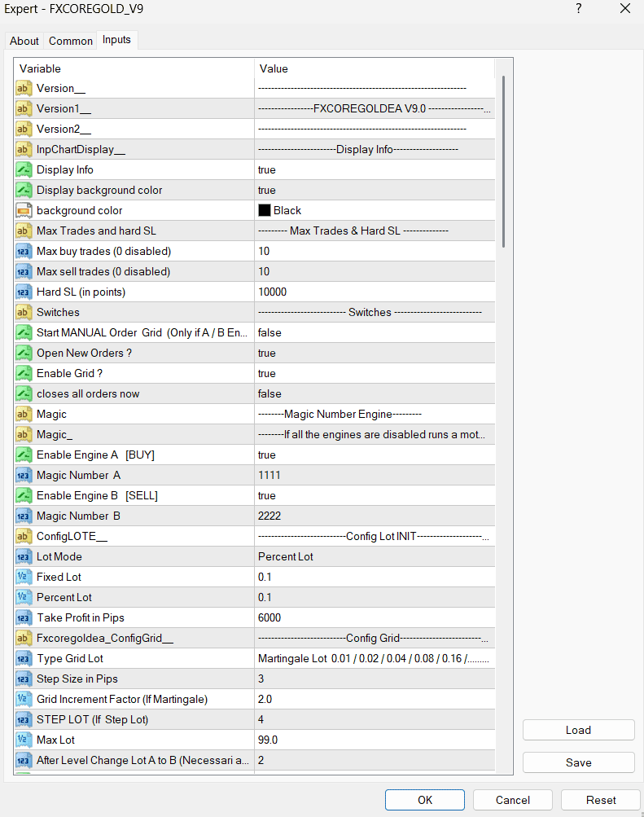Toggle the closes all orders now value

click(375, 393)
